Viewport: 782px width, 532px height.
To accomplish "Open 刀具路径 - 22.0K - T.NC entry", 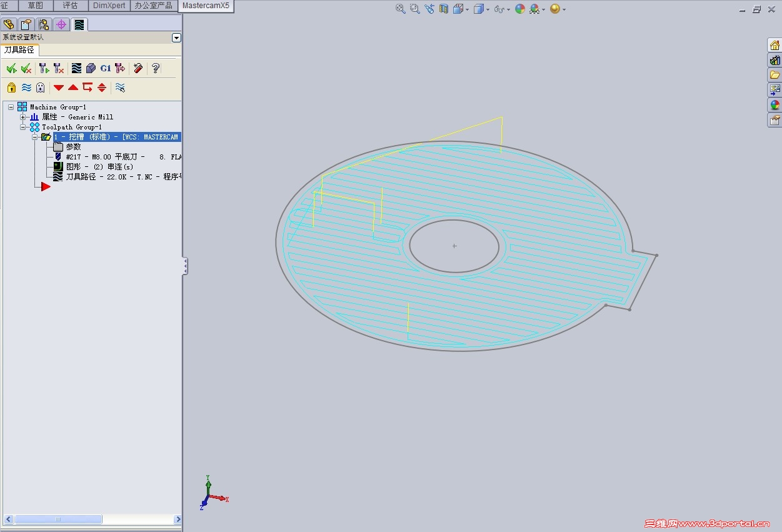I will pyautogui.click(x=123, y=177).
